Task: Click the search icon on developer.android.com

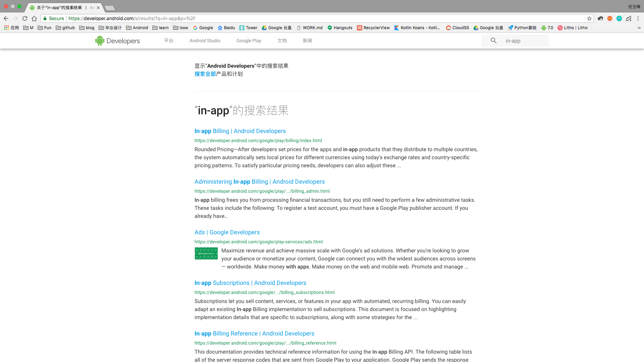Action: (x=494, y=41)
